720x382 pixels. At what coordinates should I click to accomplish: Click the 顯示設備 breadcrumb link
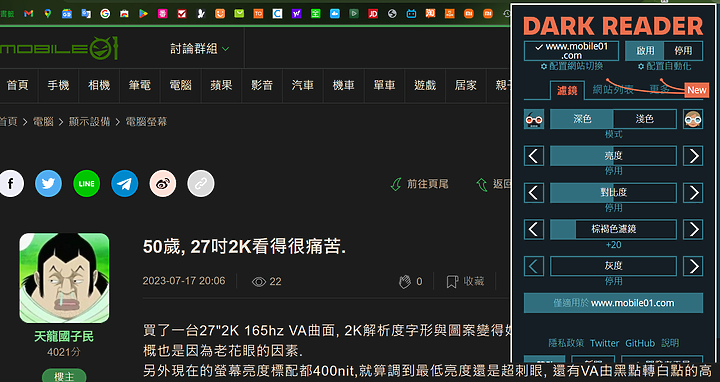coord(90,122)
